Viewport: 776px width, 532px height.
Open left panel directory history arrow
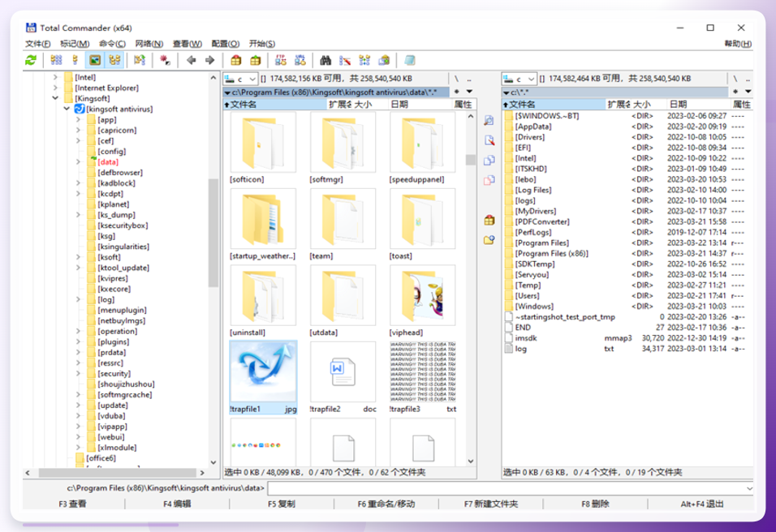469,92
